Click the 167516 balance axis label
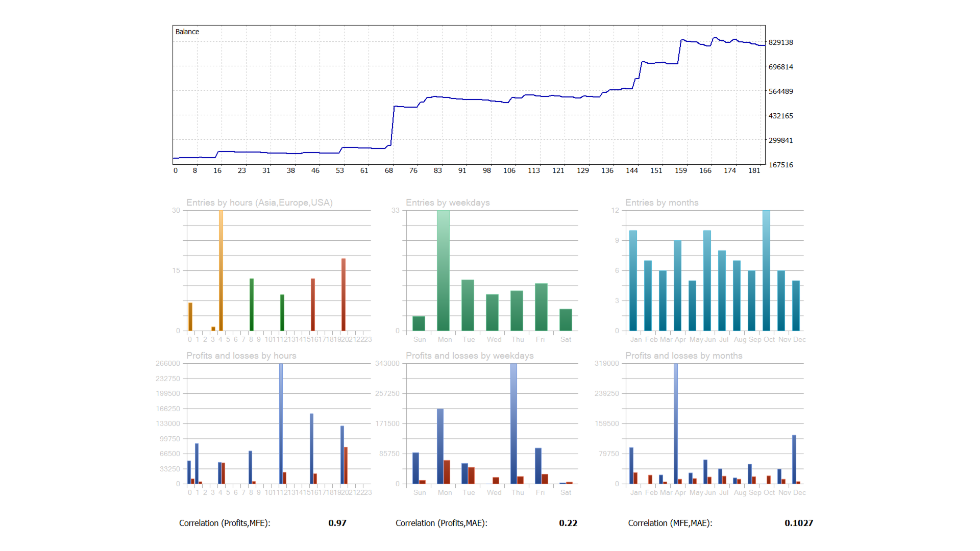This screenshot has height=551, width=980. tap(780, 165)
